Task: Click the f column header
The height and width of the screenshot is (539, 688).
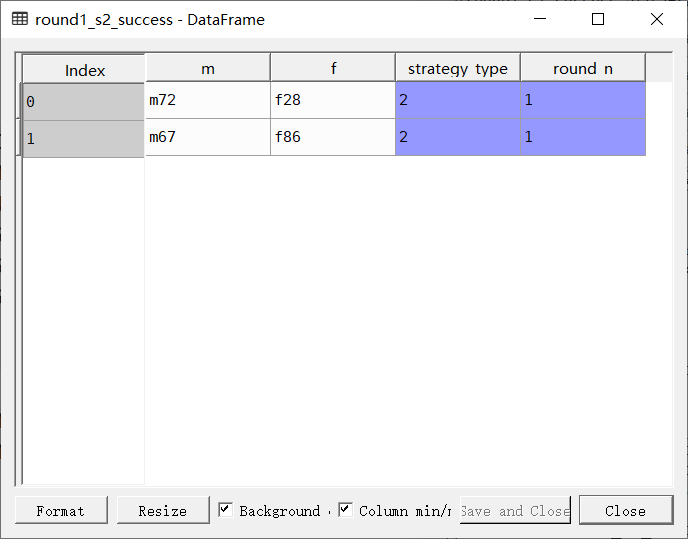Action: point(333,68)
